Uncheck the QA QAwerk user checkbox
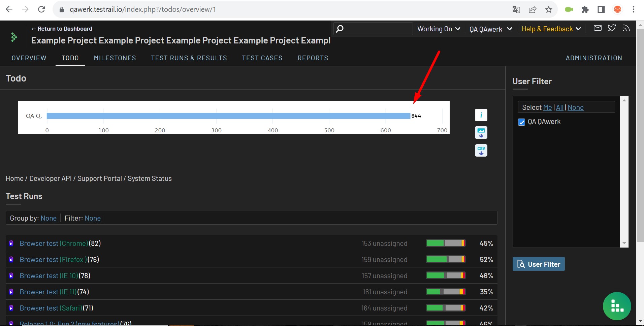The height and width of the screenshot is (326, 644). click(x=521, y=122)
